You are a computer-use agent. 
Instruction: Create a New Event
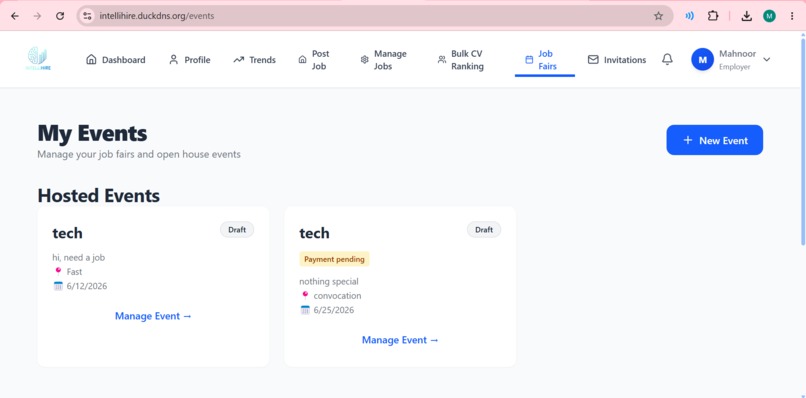point(715,140)
